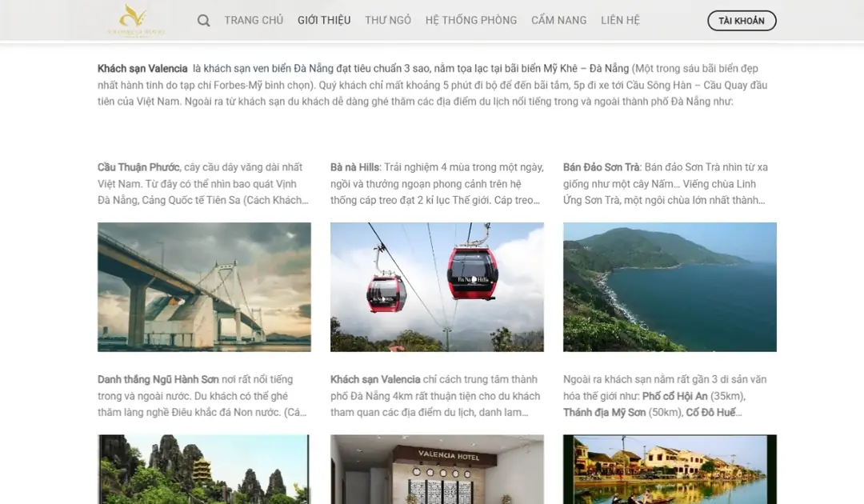Select the Bán Đảo Sơn Trà link
This screenshot has width=864, height=504.
(x=601, y=166)
